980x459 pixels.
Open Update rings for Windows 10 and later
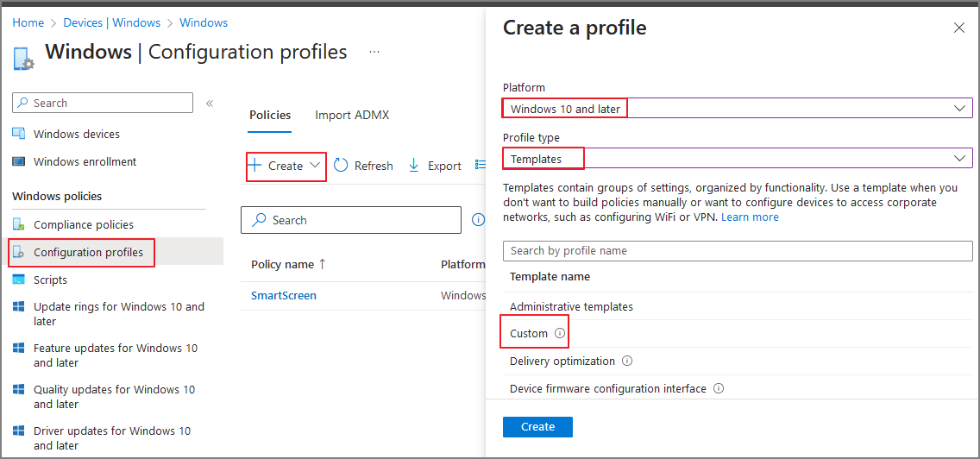119,314
